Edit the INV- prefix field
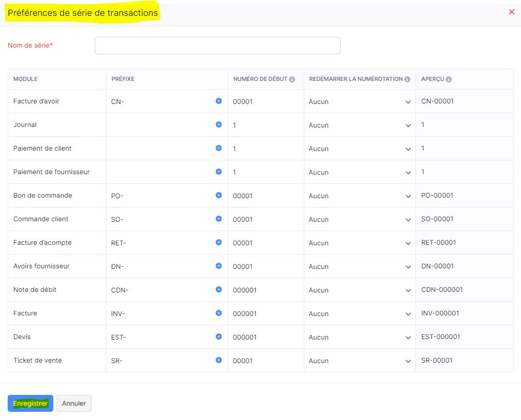The width and height of the screenshot is (521, 420). (161, 314)
